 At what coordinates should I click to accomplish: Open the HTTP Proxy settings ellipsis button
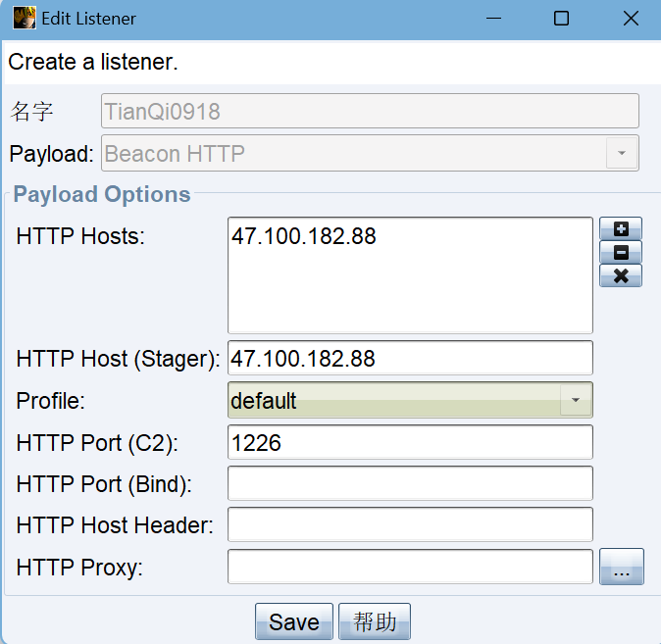(622, 567)
